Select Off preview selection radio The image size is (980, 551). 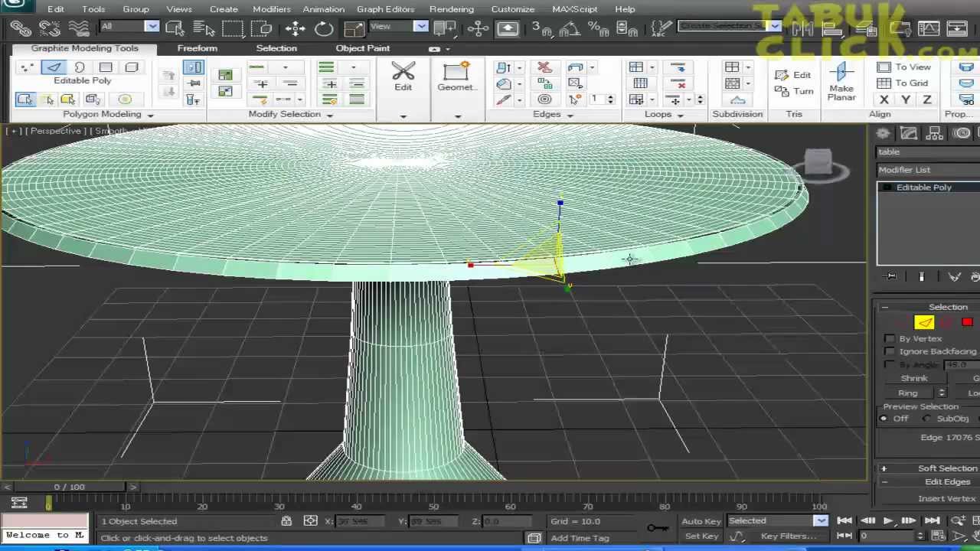click(x=884, y=419)
